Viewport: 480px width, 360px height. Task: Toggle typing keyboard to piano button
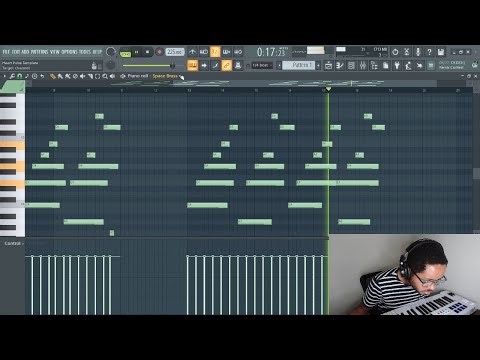pyautogui.click(x=192, y=65)
